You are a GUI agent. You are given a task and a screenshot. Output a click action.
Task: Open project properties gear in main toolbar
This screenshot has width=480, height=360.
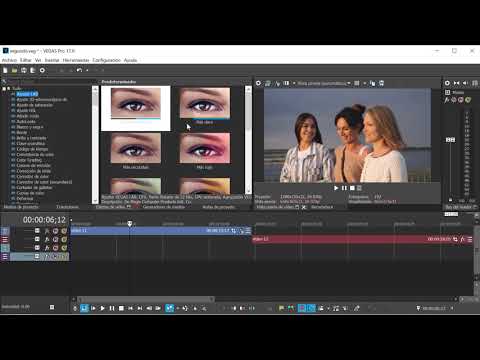point(42,70)
